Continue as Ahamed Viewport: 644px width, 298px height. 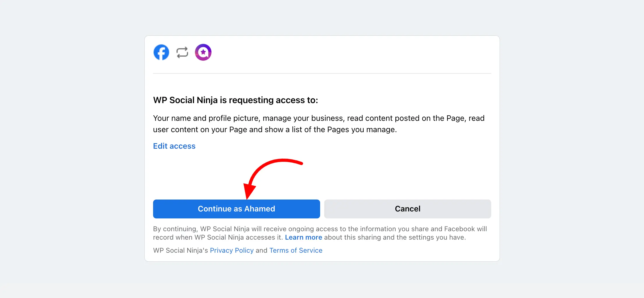[236, 209]
